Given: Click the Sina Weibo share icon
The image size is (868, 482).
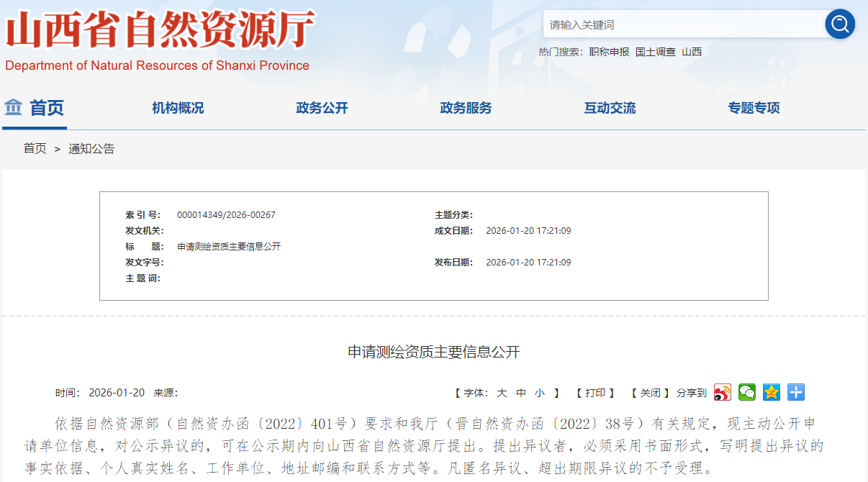Looking at the screenshot, I should click(722, 392).
